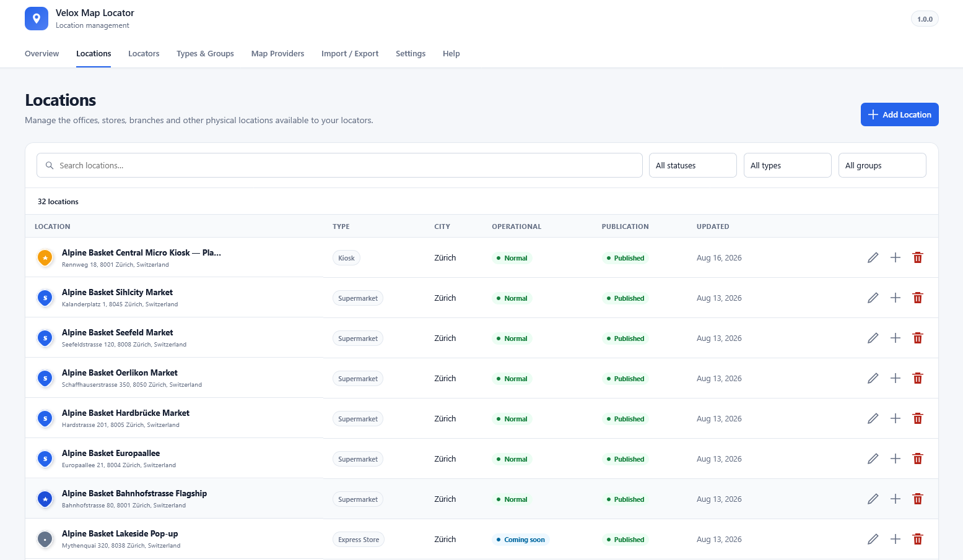This screenshot has width=963, height=560.
Task: Click plus icon for Lakeside Pop-up row
Action: [895, 539]
